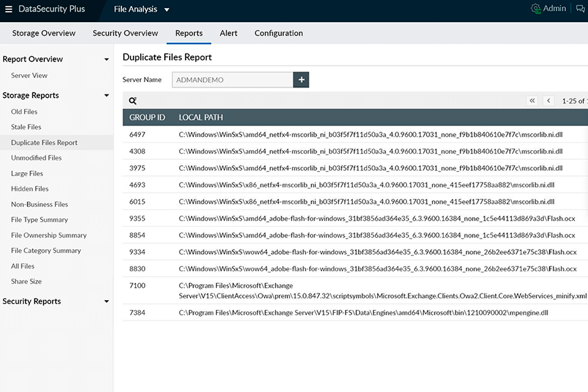Open the Stale Files report
588x392 pixels.
[x=26, y=127]
